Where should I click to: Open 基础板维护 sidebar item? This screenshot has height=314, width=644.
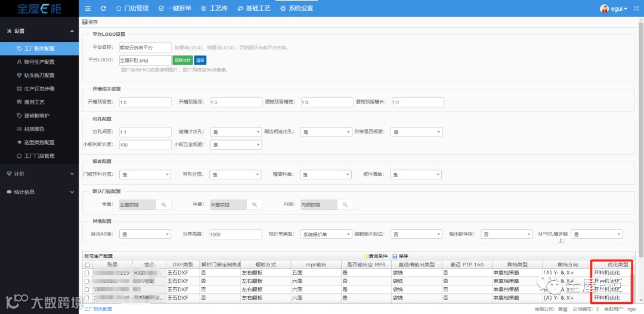[x=39, y=116]
